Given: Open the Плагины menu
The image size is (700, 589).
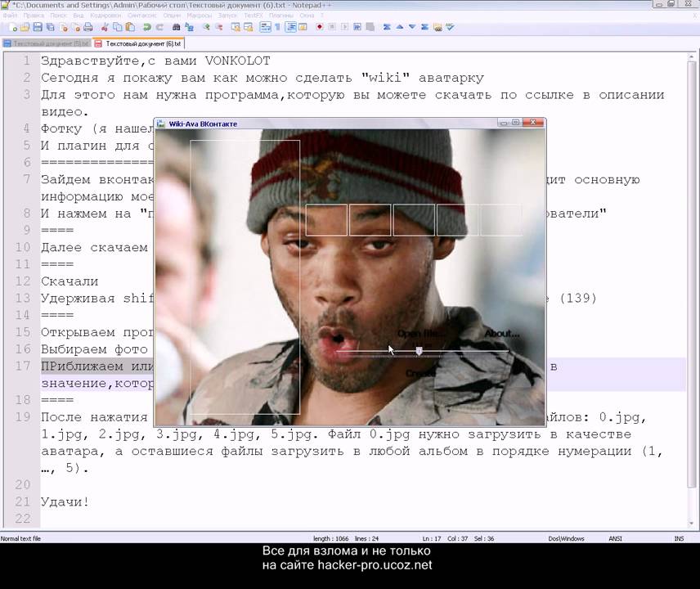Looking at the screenshot, I should tap(281, 16).
